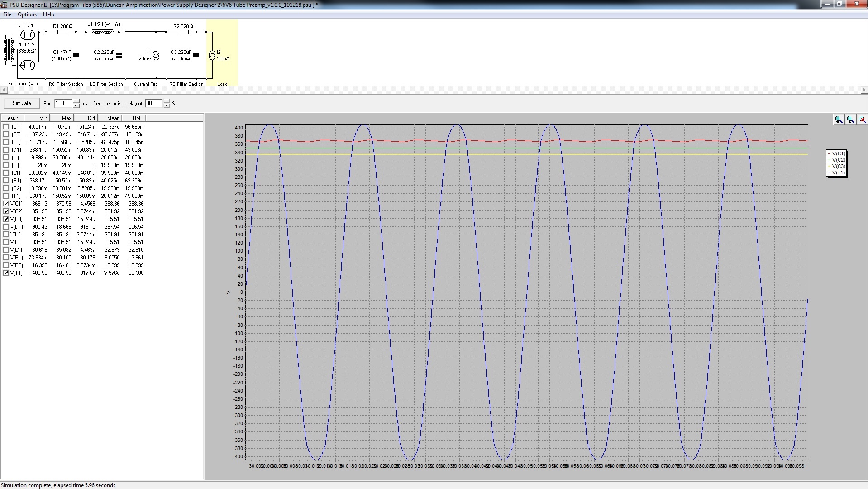Click the zoom out magnifier icon
Image resolution: width=868 pixels, height=489 pixels.
[x=850, y=119]
